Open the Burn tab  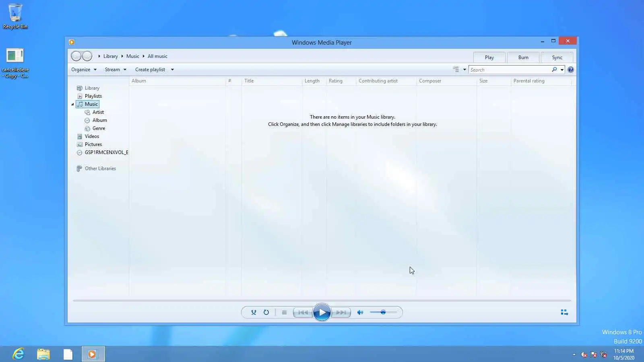[523, 58]
